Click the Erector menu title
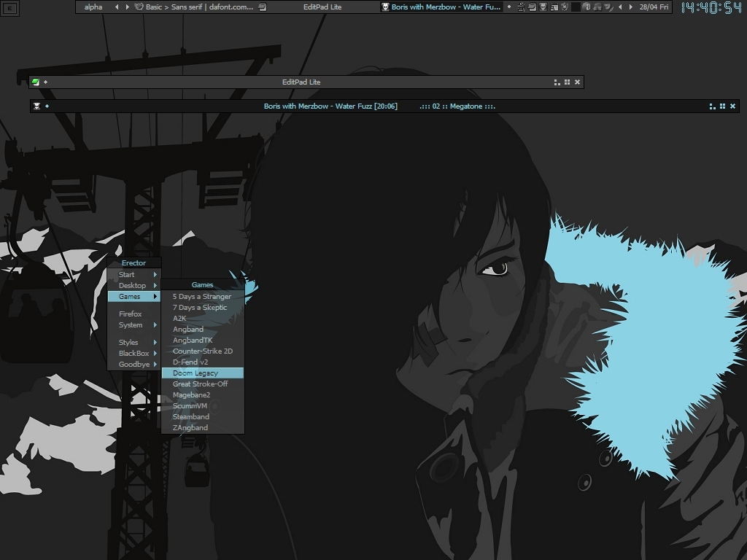This screenshot has height=560, width=747. (x=134, y=262)
